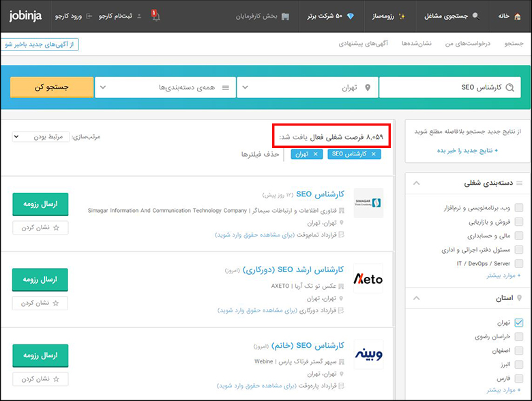The width and height of the screenshot is (532, 401).
Task: Click the home icon خانه
Action: coord(512,16)
